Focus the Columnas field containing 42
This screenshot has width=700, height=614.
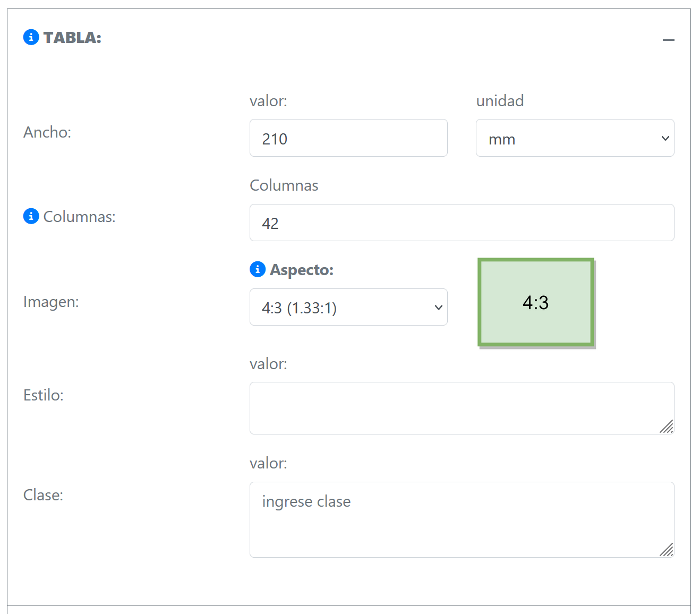tap(462, 223)
